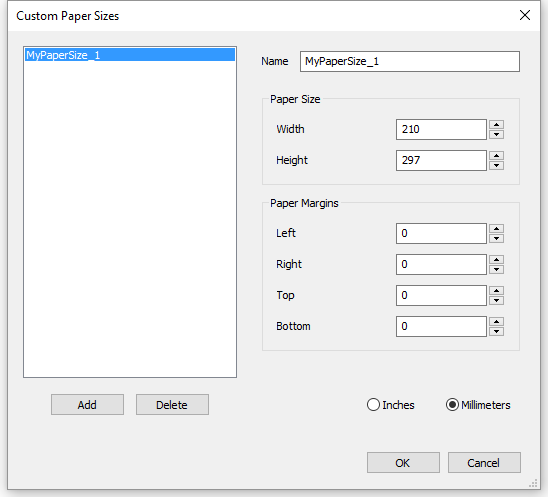Click into the Width input field
548x497 pixels.
[x=441, y=129]
